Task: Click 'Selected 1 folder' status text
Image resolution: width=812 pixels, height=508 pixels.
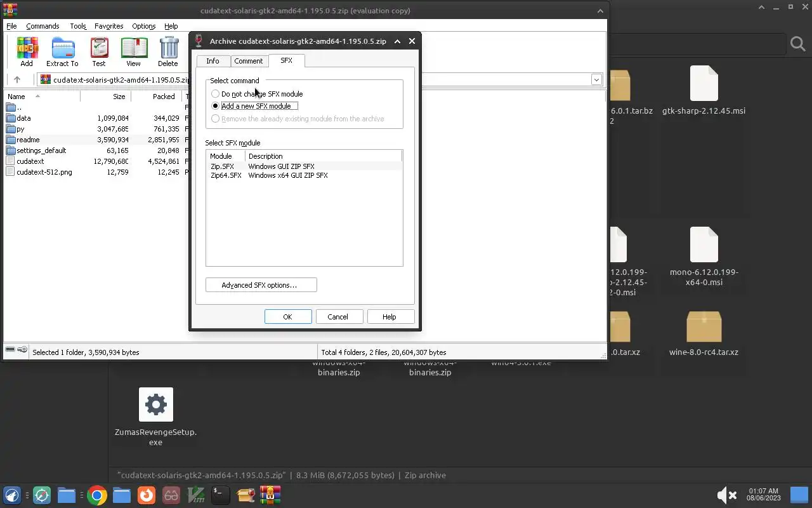Action: [86, 352]
